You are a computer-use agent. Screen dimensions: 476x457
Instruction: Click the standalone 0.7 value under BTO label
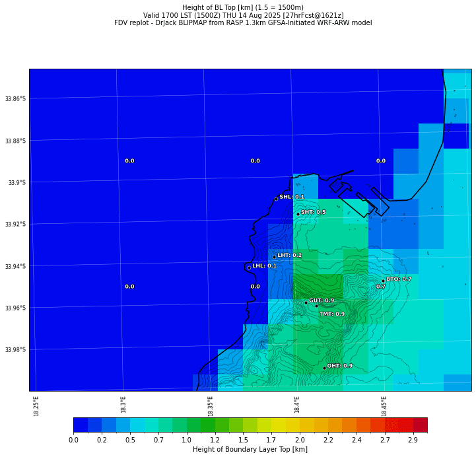tap(381, 287)
